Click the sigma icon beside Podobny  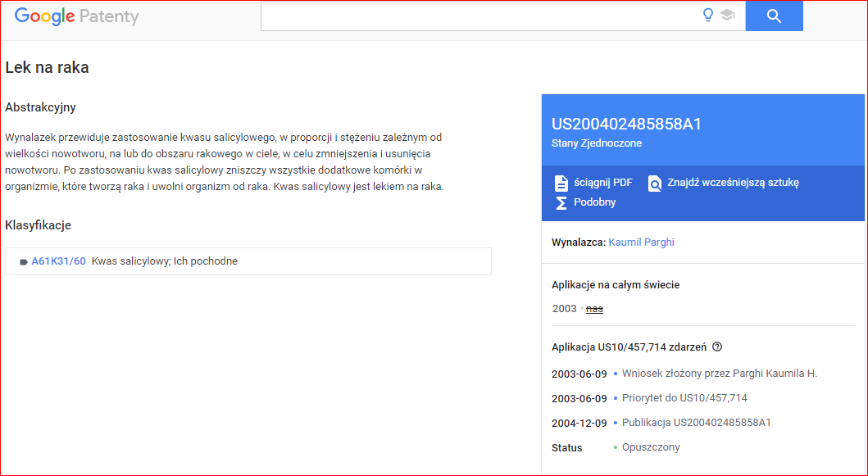click(x=561, y=202)
